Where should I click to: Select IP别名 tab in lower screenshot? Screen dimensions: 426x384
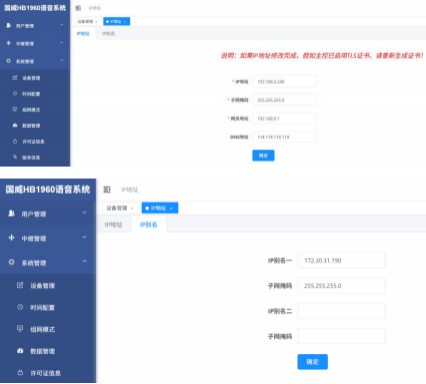tap(148, 225)
